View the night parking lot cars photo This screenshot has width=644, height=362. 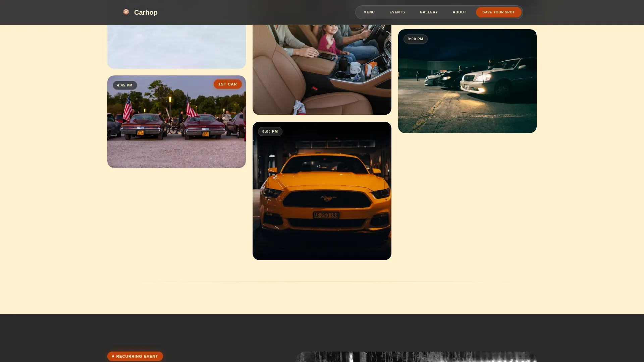[x=467, y=81]
